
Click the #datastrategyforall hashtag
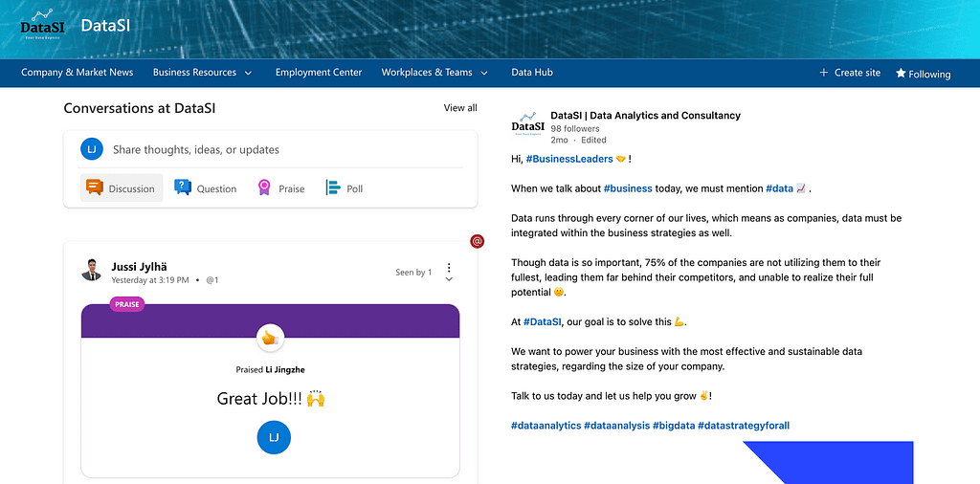tap(744, 426)
